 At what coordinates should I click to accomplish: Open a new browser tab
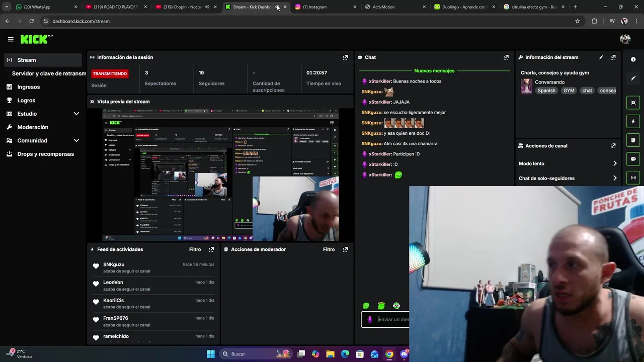(575, 7)
